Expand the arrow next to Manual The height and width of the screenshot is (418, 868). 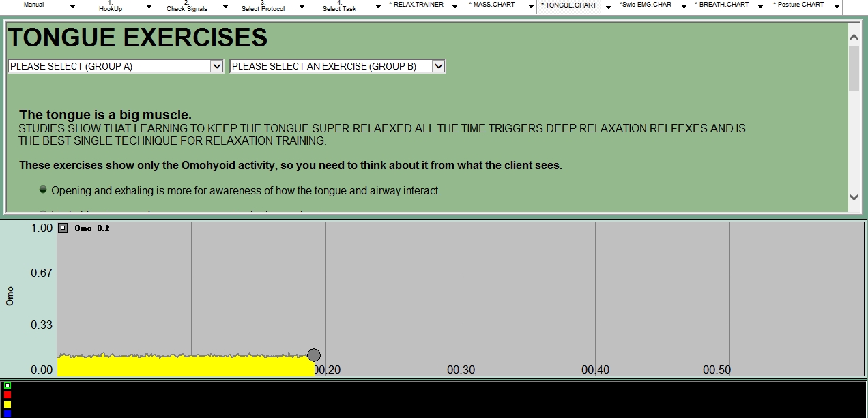click(72, 8)
